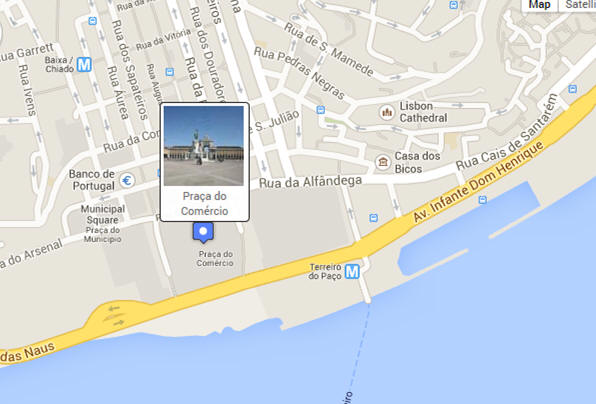Click the bus stop icon near Rua da Vitoria
The width and height of the screenshot is (596, 404).
pos(170,72)
